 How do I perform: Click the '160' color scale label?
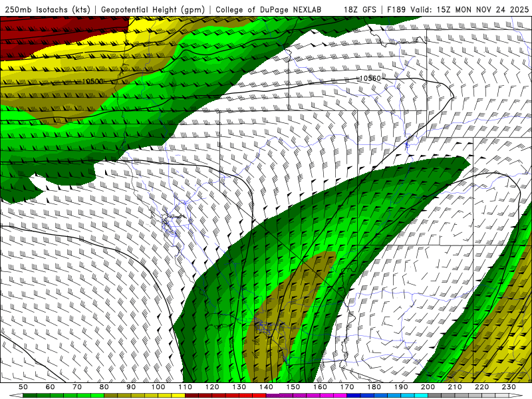tap(320, 387)
